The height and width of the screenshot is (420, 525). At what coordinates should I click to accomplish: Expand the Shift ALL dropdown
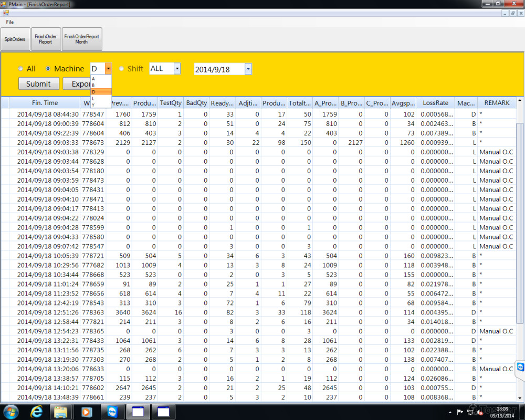tap(177, 69)
